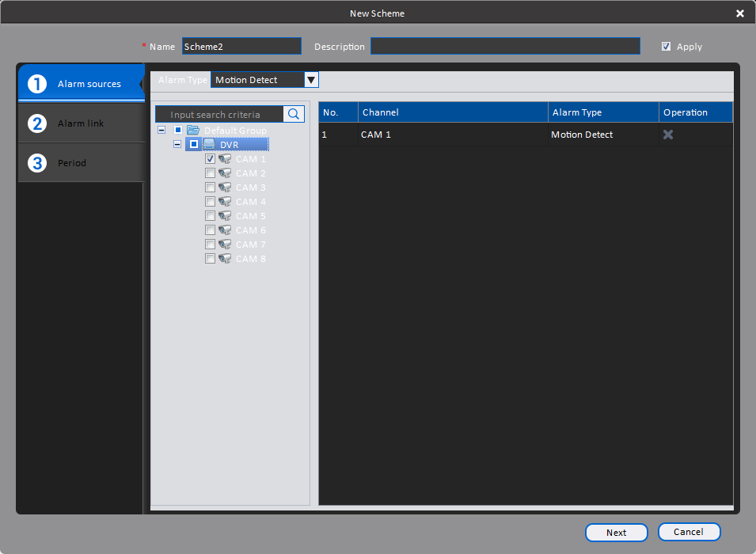756x554 pixels.
Task: Click the step 3 circle icon
Action: (37, 163)
